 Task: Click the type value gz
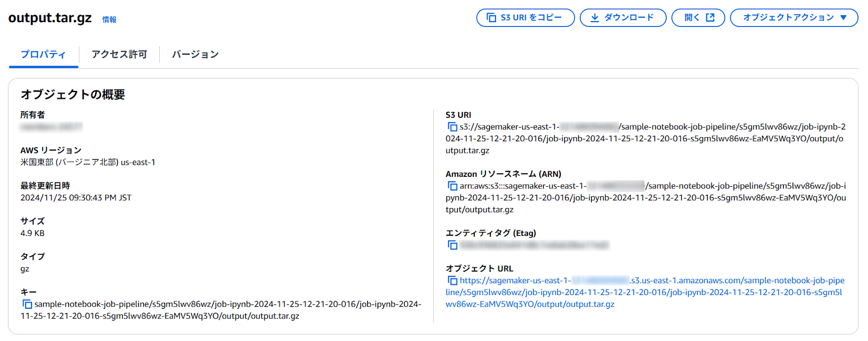point(25,269)
